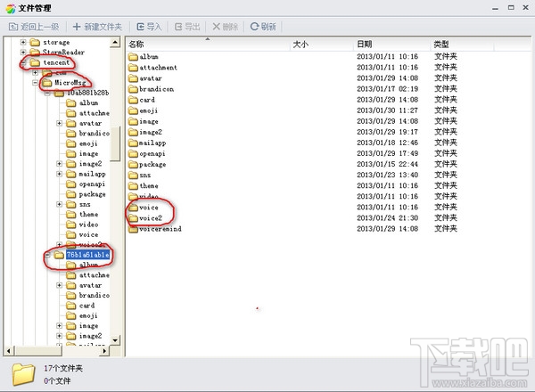The width and height of the screenshot is (535, 392).
Task: Click the 2013/01/30 11:27 date of emoji
Action: [387, 110]
